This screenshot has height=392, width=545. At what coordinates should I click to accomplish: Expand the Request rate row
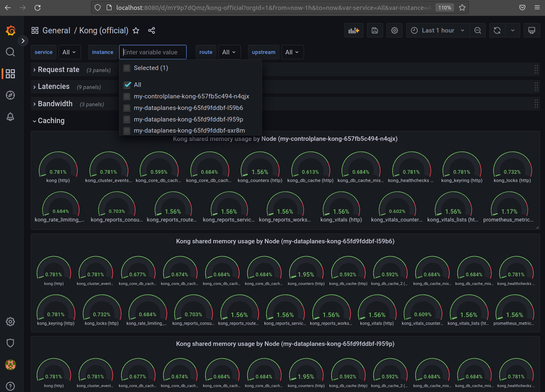[x=58, y=70]
